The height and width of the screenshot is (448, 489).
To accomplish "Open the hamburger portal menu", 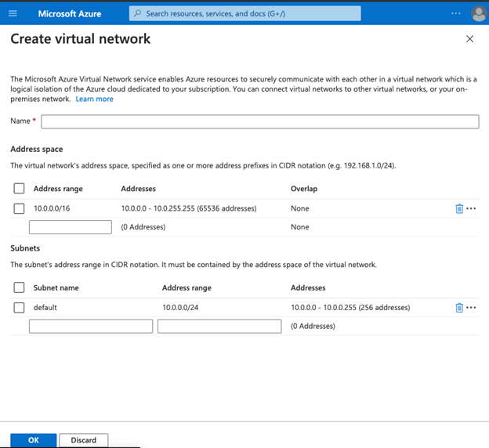I will [13, 13].
